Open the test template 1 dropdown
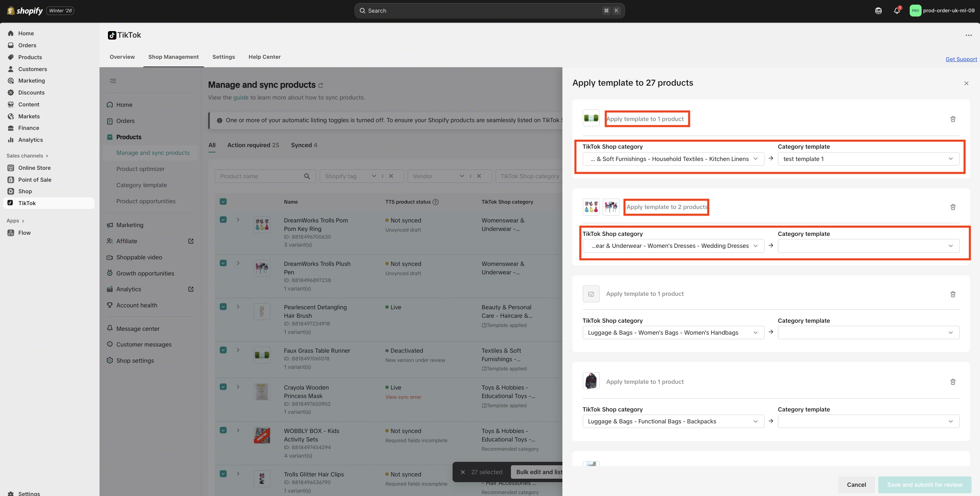The height and width of the screenshot is (496, 980). [868, 159]
